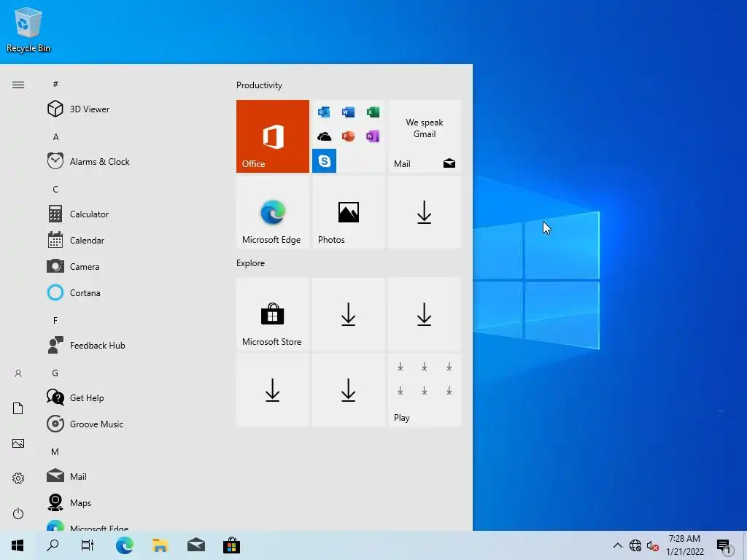Click the Office tile
Image resolution: width=747 pixels, height=560 pixels.
click(x=273, y=136)
